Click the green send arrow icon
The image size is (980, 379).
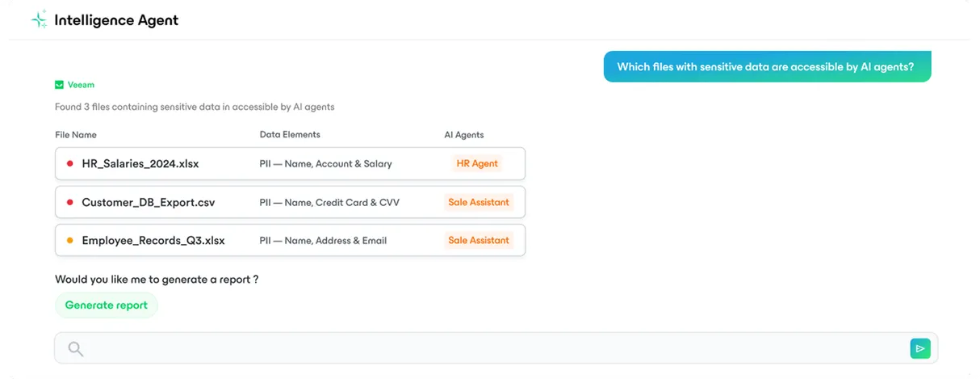(x=920, y=348)
